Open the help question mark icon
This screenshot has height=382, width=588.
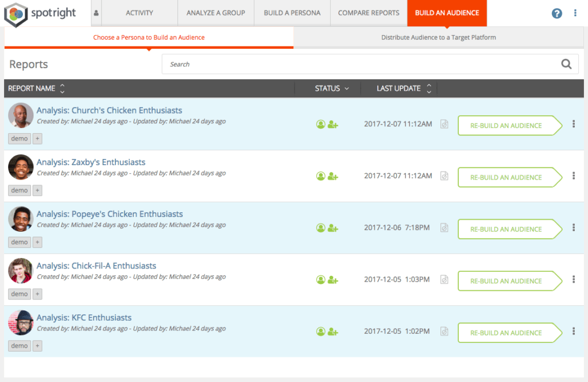557,14
